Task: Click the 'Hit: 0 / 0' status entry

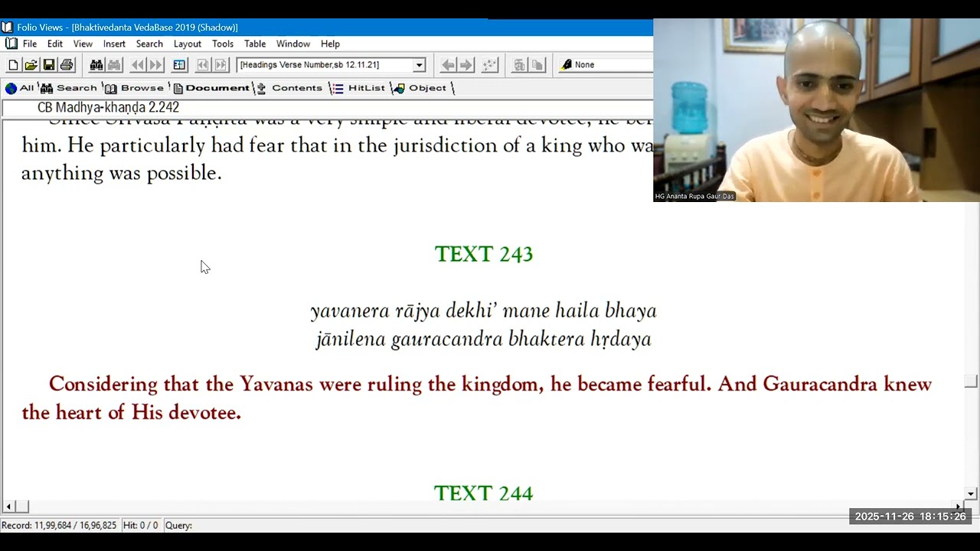Action: point(140,526)
